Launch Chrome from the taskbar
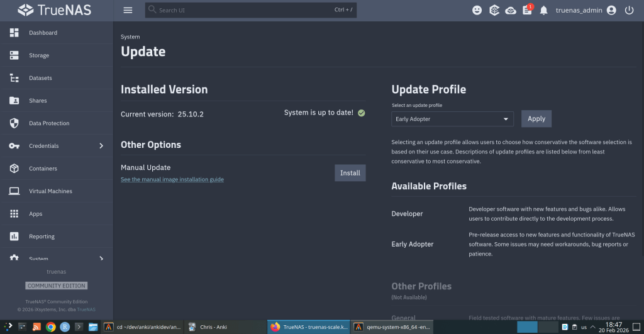The image size is (644, 334). 50,327
